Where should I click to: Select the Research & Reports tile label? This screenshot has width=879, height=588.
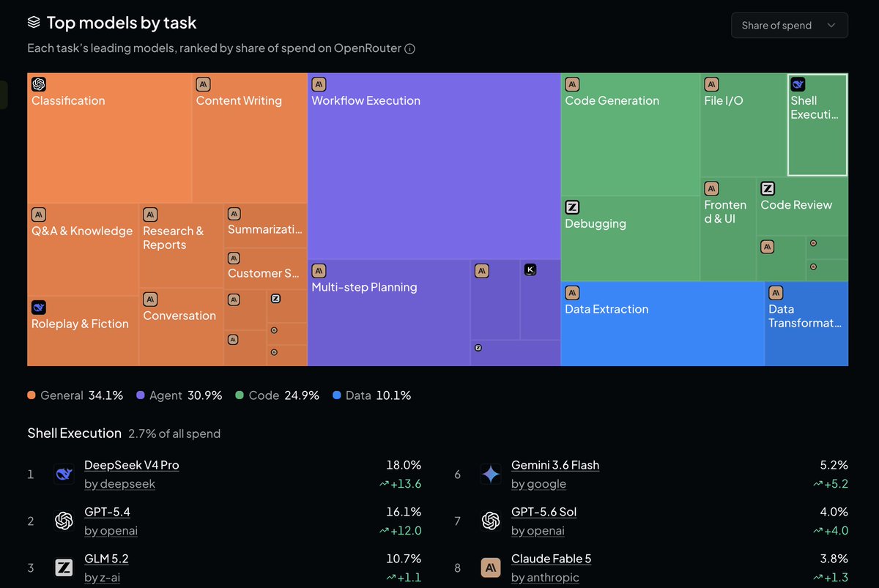[174, 238]
